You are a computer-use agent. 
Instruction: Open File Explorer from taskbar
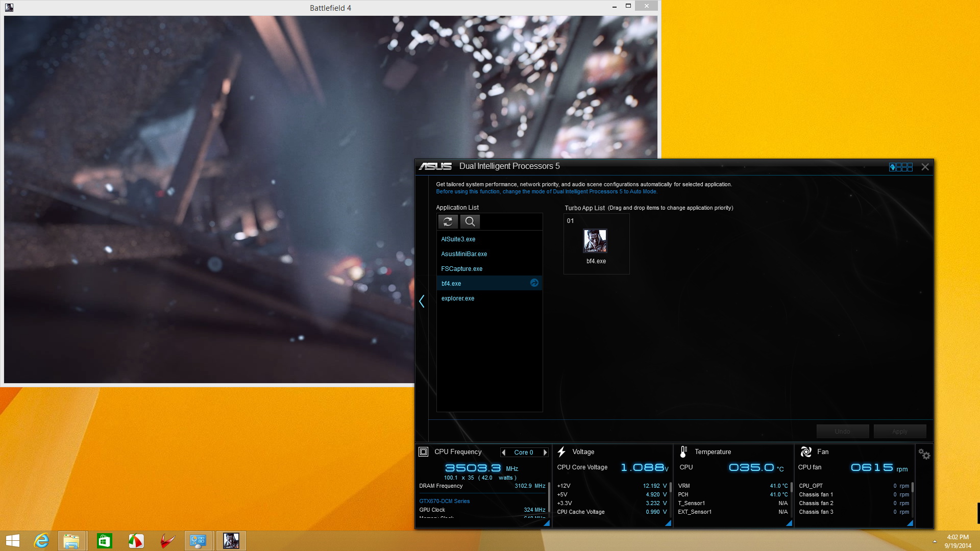point(71,541)
